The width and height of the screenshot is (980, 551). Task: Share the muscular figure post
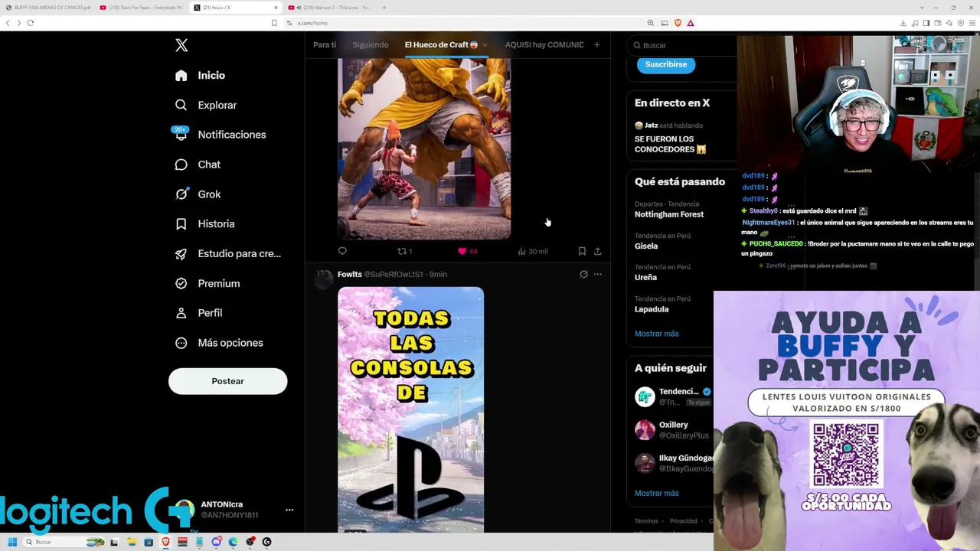[x=598, y=251]
